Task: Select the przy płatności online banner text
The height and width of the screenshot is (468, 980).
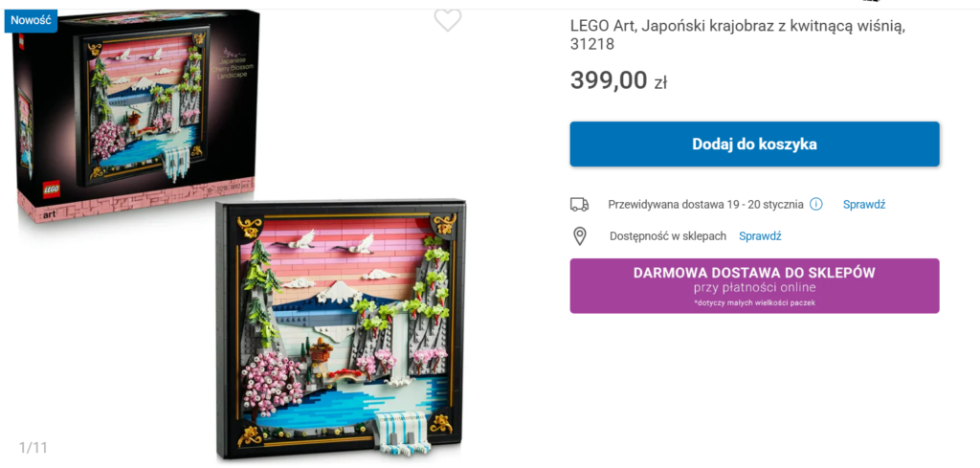Action: pos(754,288)
